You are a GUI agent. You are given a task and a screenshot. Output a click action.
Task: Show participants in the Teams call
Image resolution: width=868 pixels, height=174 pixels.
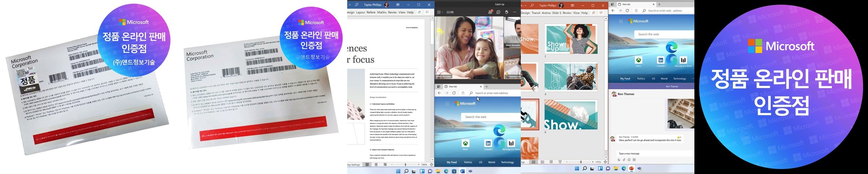pyautogui.click(x=490, y=12)
